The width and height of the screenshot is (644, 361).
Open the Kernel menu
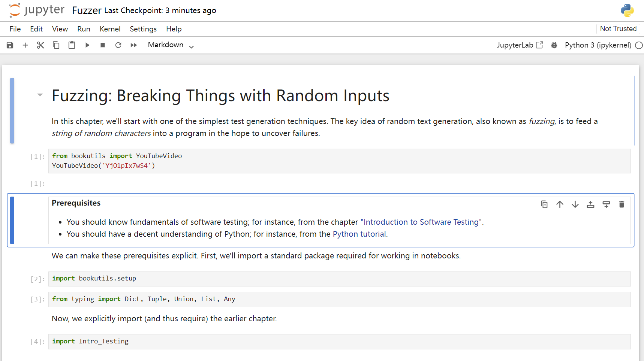click(x=110, y=29)
